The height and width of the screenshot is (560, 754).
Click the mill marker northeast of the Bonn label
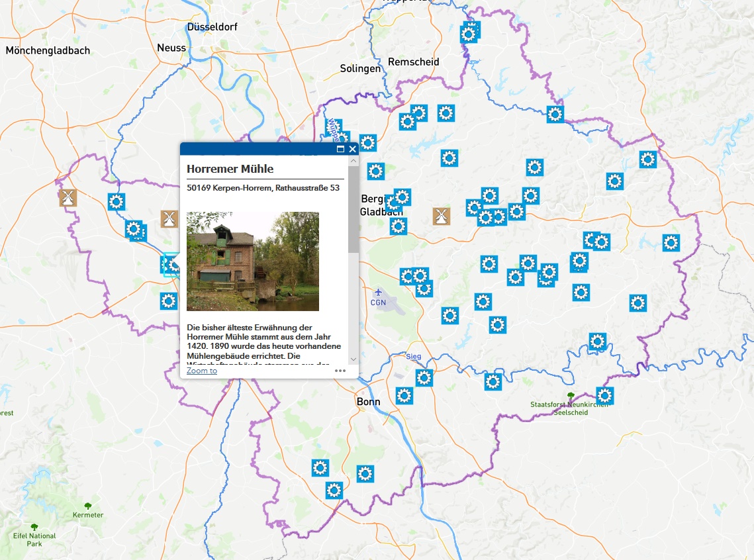pos(404,396)
